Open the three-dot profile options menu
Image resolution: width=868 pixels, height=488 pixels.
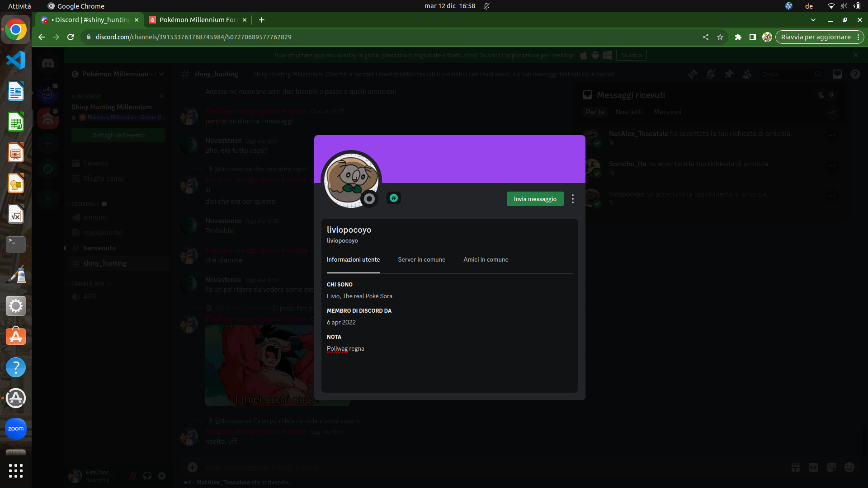click(573, 199)
